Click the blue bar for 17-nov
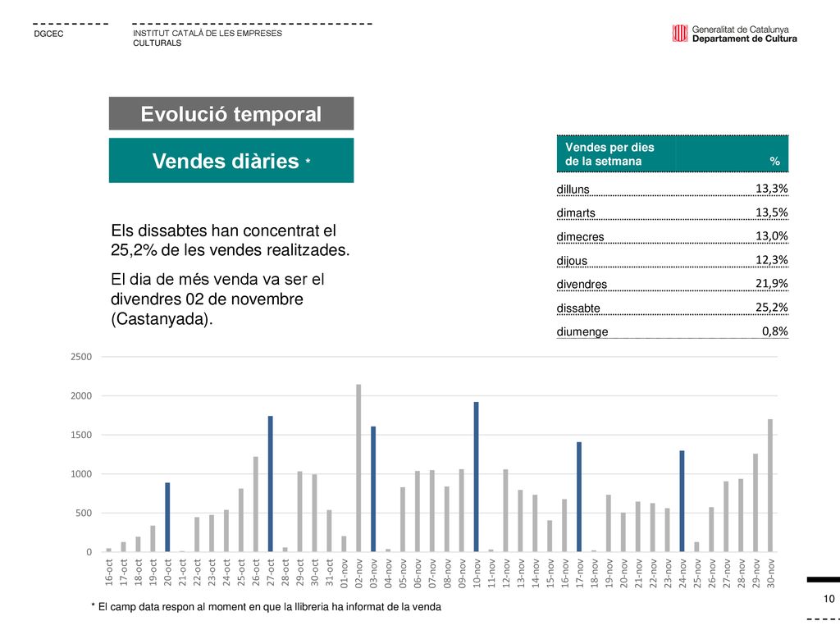This screenshot has height=630, width=840. coord(579,496)
